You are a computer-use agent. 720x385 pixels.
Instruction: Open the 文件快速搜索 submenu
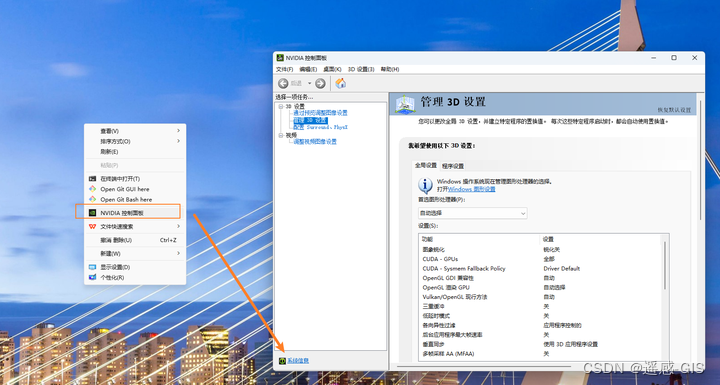135,226
